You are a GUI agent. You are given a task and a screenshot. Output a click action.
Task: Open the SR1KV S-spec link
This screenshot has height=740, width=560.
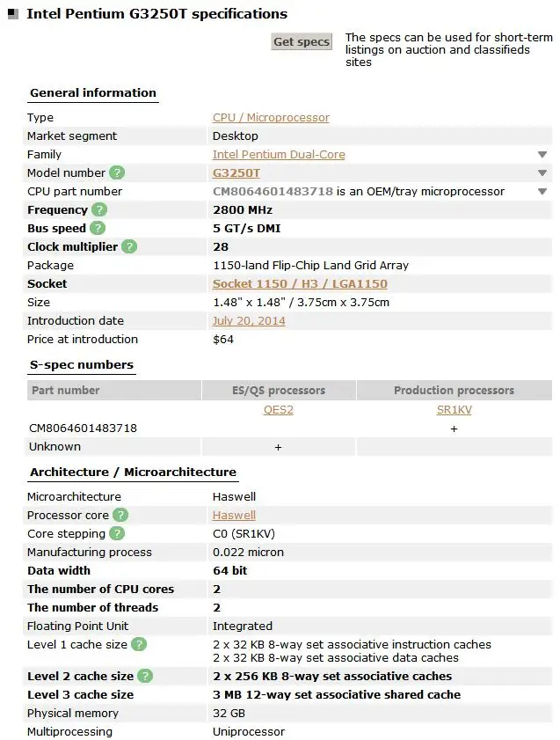(x=455, y=410)
